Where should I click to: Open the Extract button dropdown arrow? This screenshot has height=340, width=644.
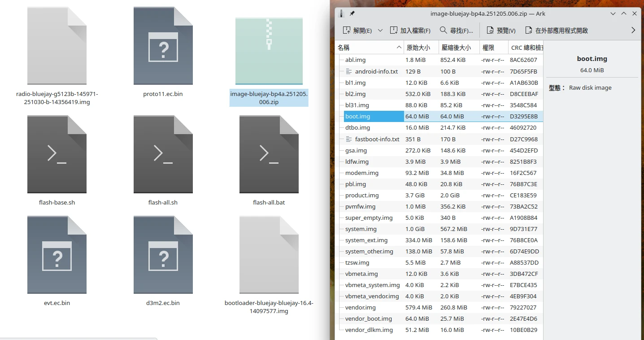tap(380, 31)
